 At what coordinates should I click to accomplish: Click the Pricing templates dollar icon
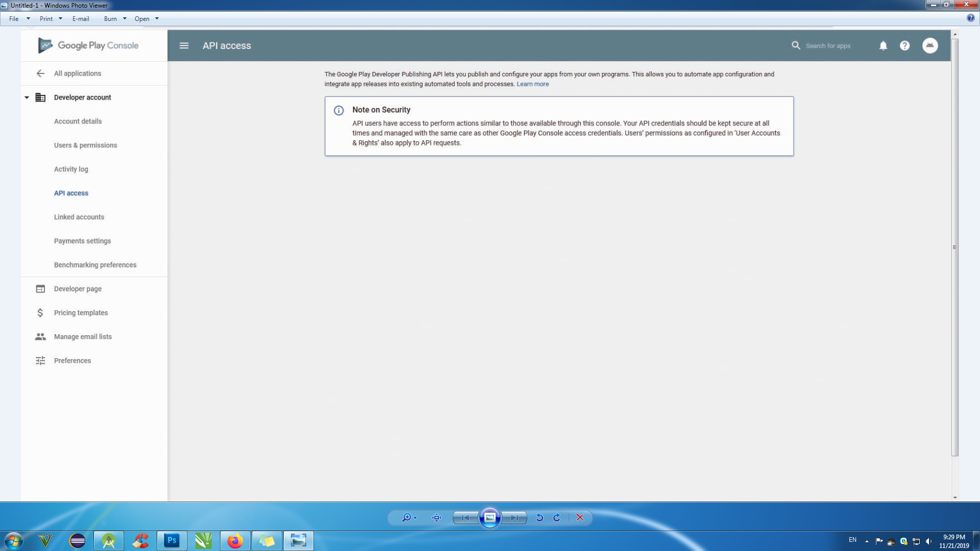point(40,313)
